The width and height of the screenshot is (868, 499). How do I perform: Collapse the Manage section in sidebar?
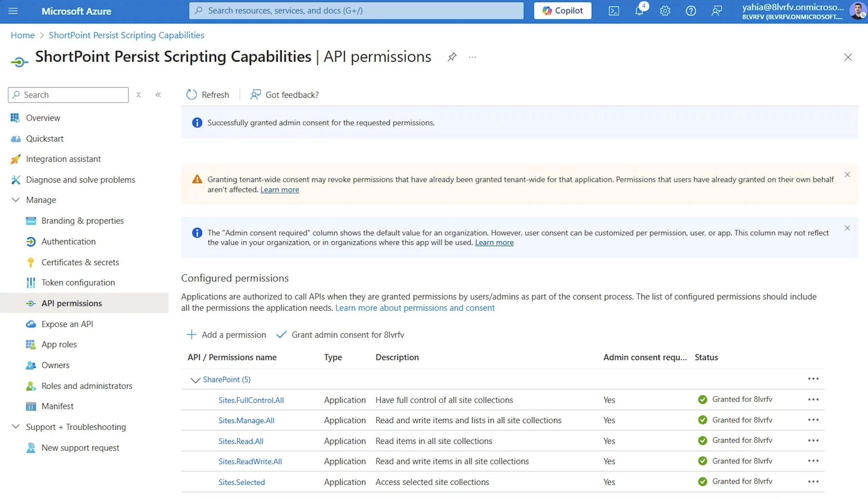tap(16, 200)
